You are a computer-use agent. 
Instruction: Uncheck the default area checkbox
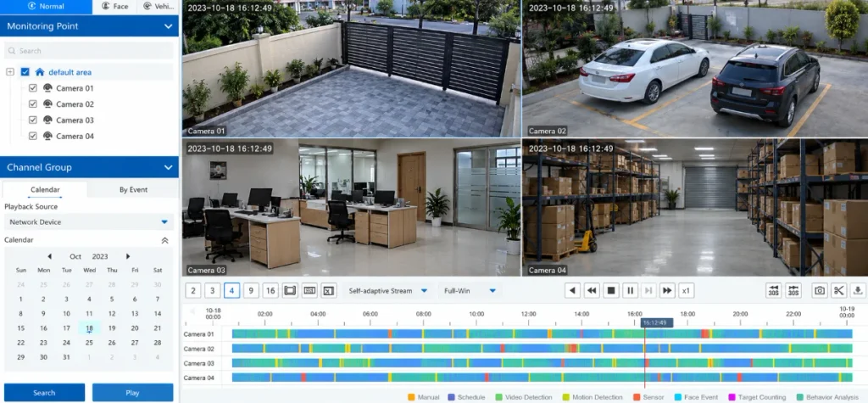pyautogui.click(x=25, y=72)
